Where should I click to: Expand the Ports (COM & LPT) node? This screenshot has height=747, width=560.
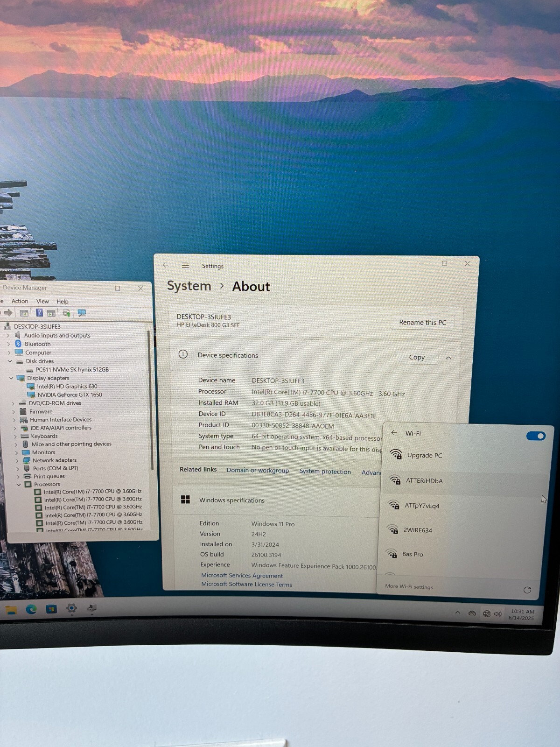pyautogui.click(x=18, y=468)
